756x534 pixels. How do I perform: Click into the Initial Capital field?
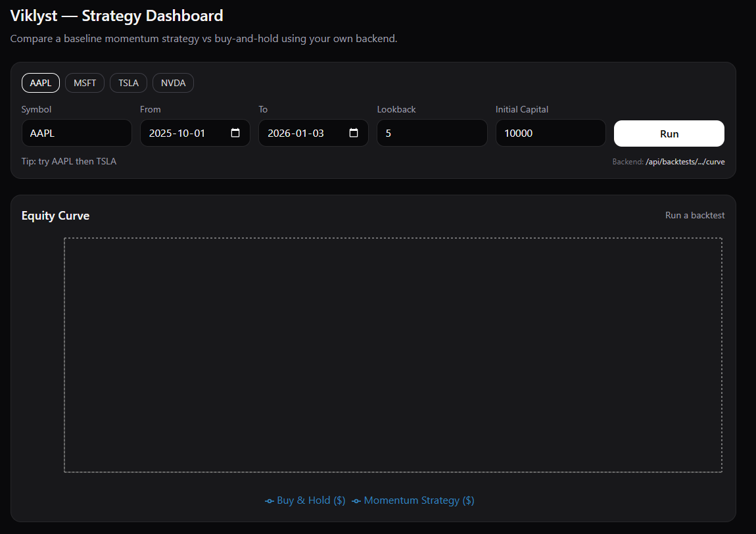tap(550, 133)
